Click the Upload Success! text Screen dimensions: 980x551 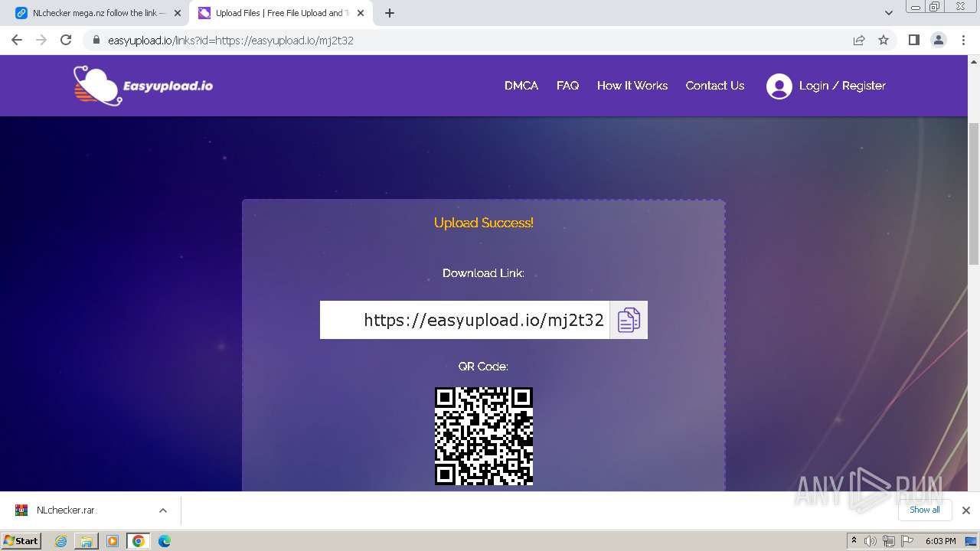point(484,223)
